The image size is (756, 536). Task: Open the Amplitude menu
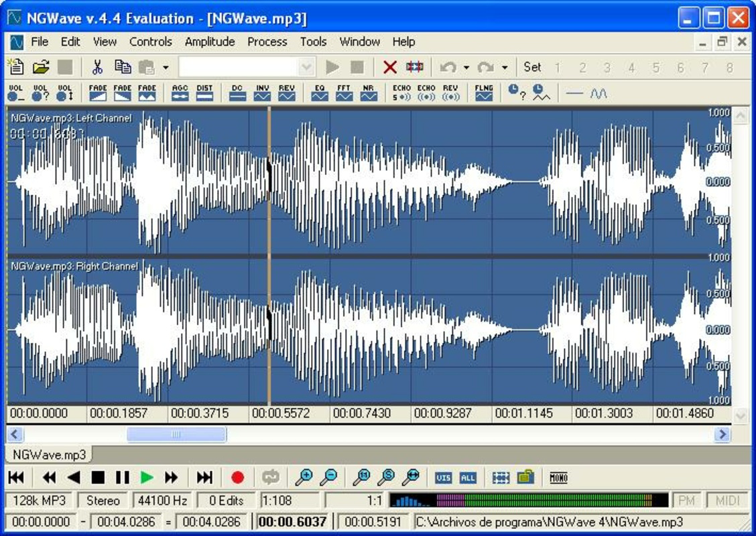click(x=210, y=42)
